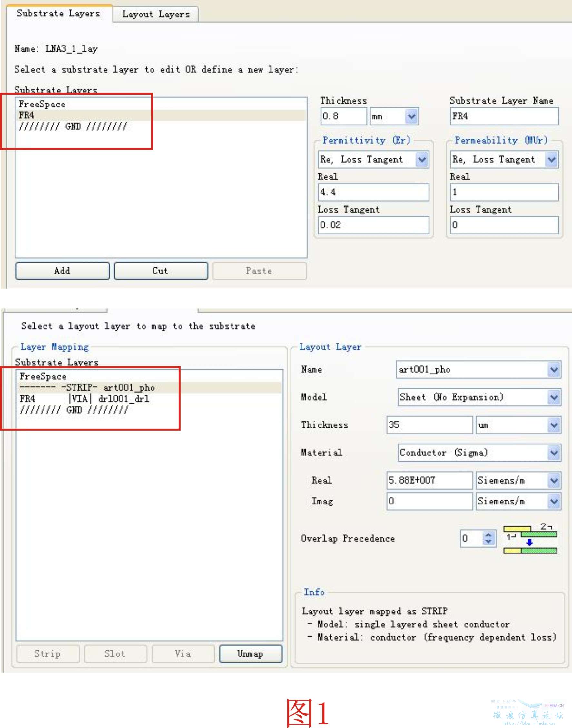This screenshot has height=728, width=572.
Task: Open the Real Siemens/m unit dropdown
Action: click(518, 480)
